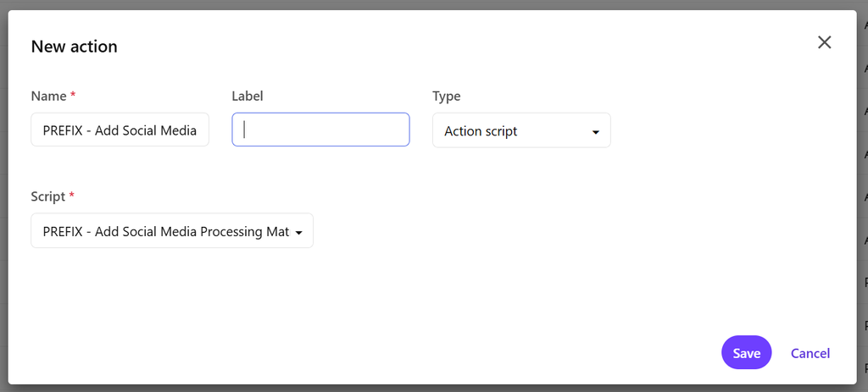Focus the empty Label text box
Viewport: 868px width, 392px height.
coord(320,130)
